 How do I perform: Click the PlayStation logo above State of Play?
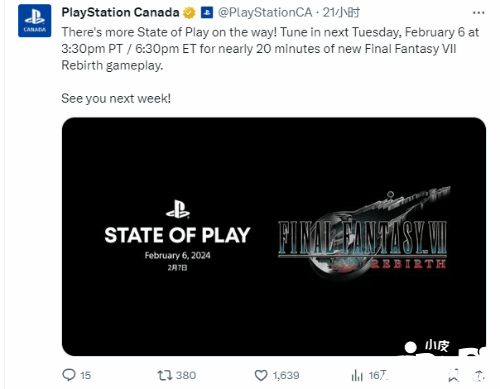[178, 209]
